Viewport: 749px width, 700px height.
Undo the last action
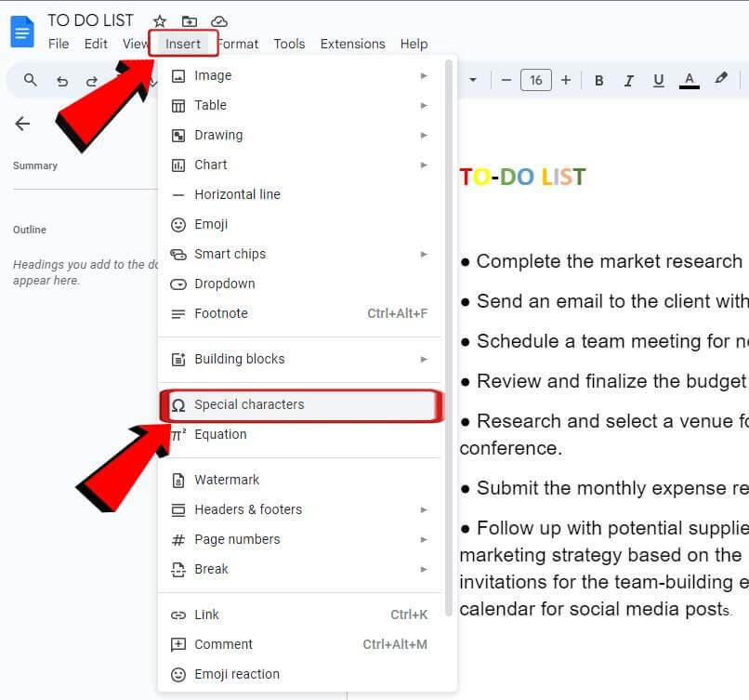[x=61, y=80]
